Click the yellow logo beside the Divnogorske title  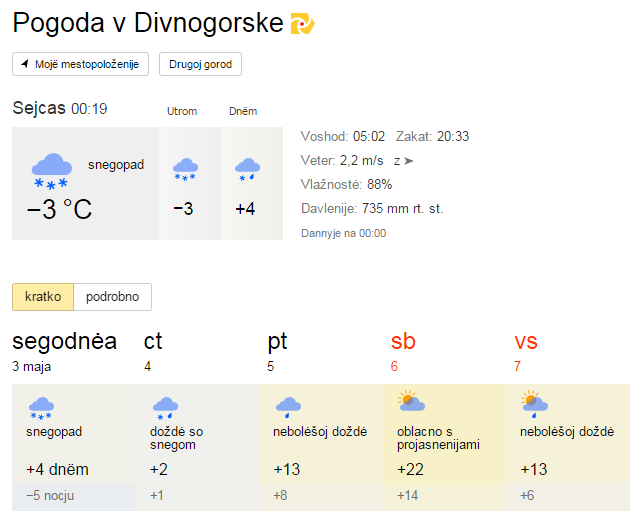click(303, 24)
